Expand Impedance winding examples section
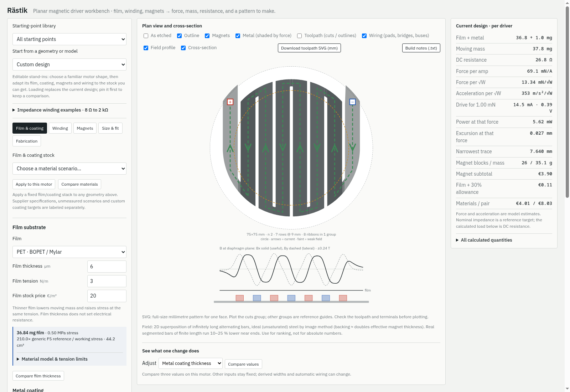This screenshot has height=392, width=570. click(60, 110)
